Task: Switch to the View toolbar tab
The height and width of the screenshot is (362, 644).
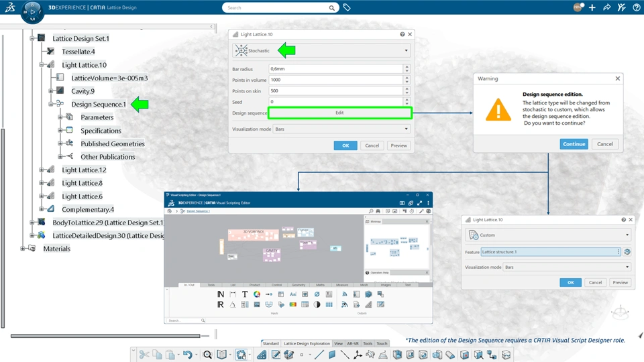Action: [338, 343]
